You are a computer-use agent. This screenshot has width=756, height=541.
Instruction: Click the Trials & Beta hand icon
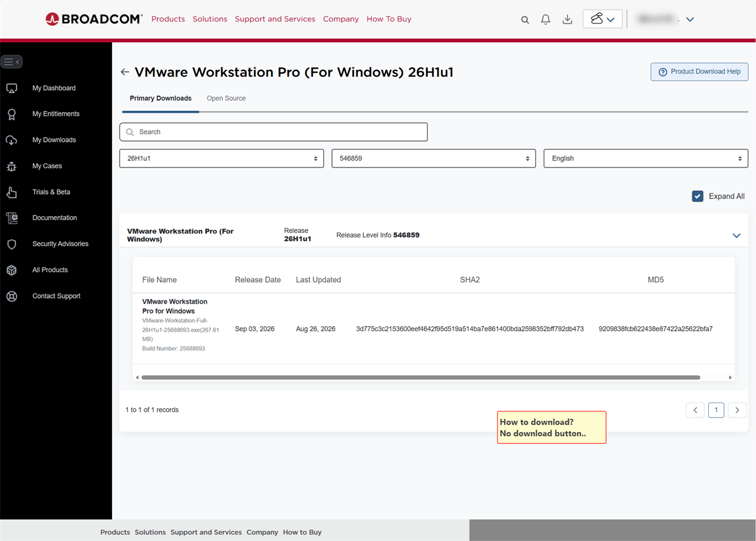click(11, 192)
